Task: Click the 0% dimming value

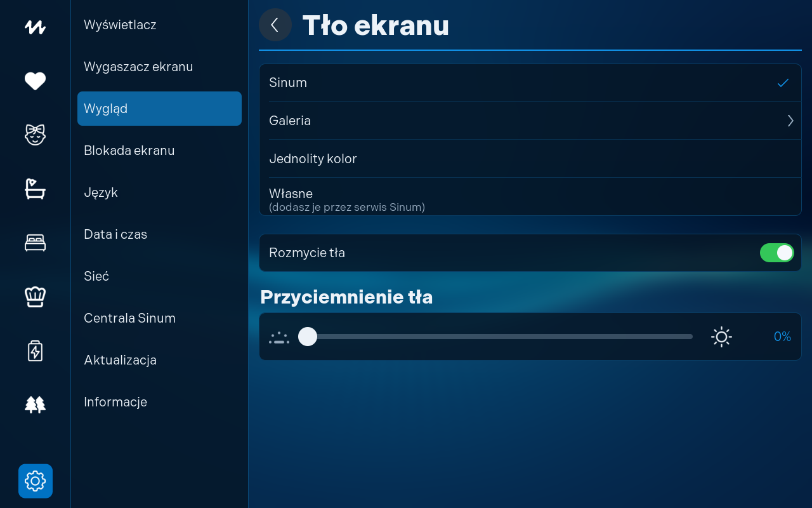Action: click(x=782, y=337)
